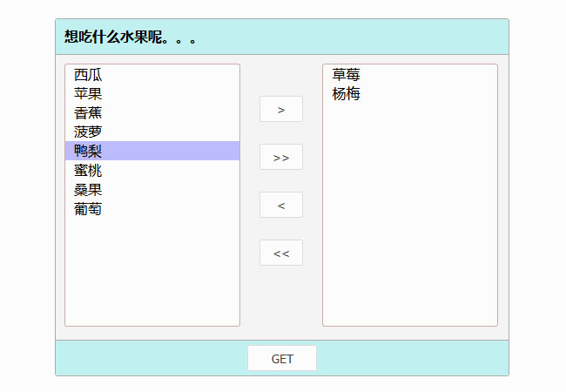The image size is (566, 392).
Task: Click empty space in left list box
Action: [x=152, y=270]
